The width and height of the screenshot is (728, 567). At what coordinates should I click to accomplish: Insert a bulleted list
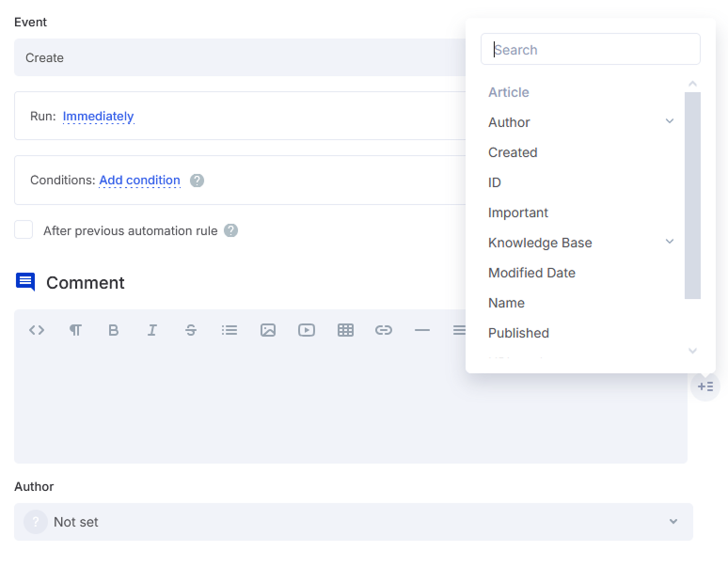[x=229, y=330]
